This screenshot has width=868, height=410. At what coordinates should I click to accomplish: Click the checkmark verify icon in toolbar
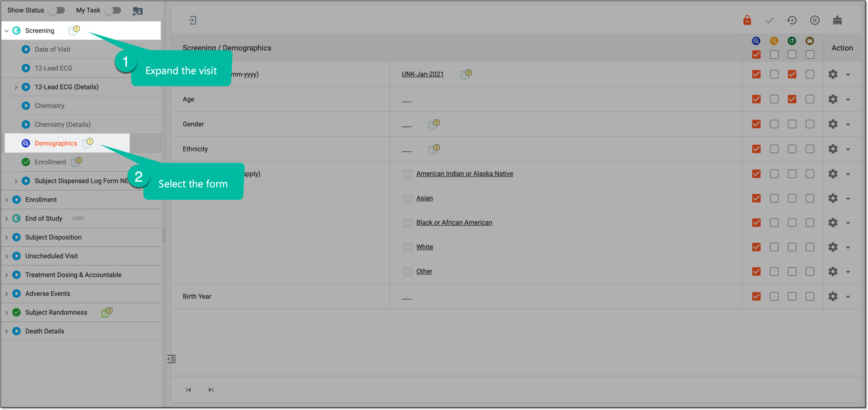[x=770, y=20]
